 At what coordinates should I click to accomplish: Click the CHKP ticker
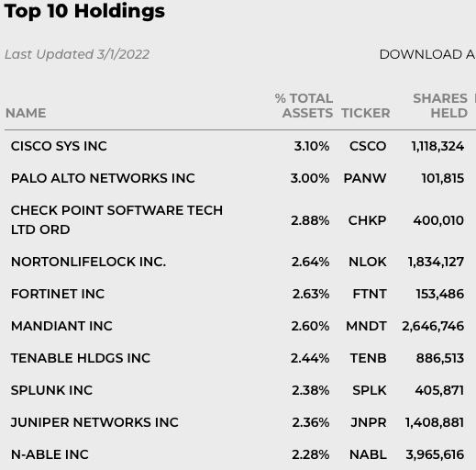tap(367, 220)
